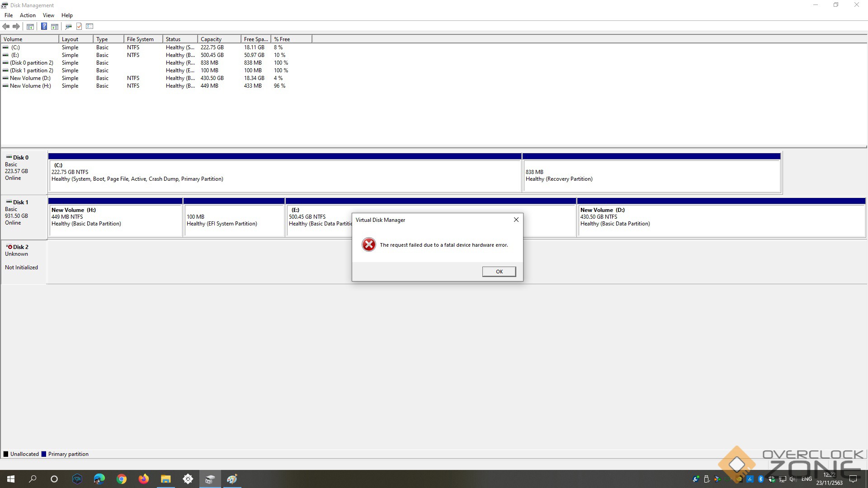Click the Show/Hide Console Tree icon
The image size is (868, 488).
click(x=30, y=26)
